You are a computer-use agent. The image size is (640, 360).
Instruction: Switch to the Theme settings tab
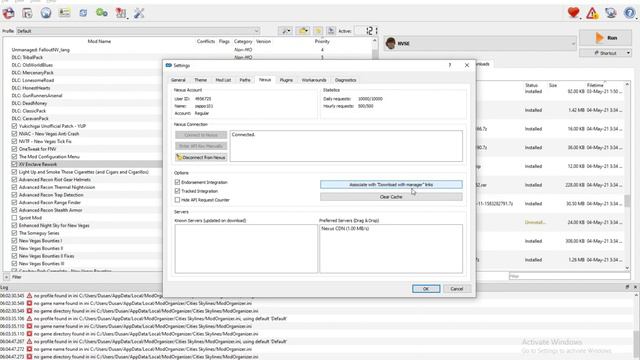[x=200, y=80]
